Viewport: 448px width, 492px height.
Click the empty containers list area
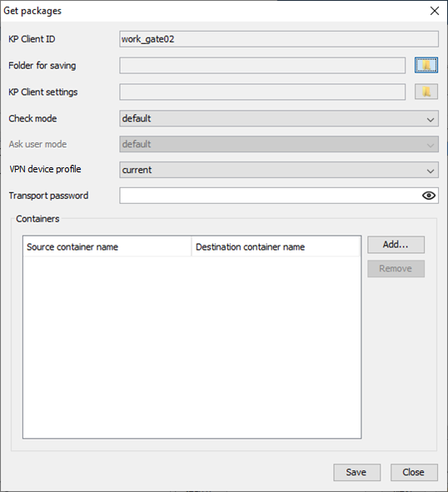point(192,346)
